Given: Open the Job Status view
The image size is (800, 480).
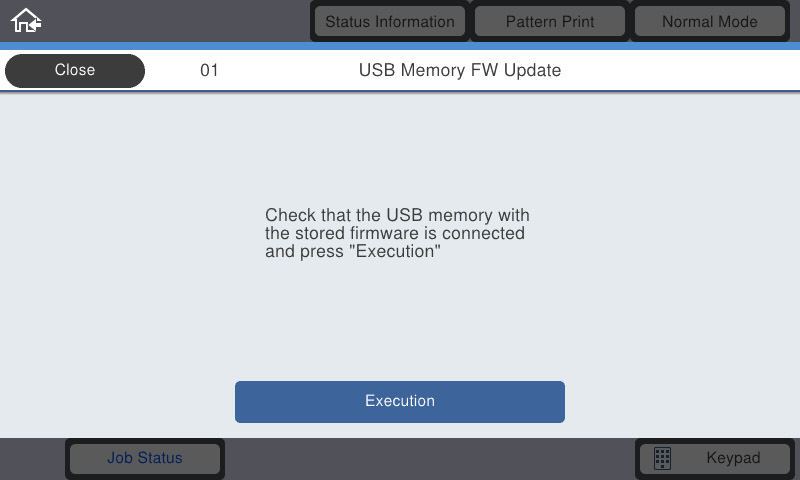Looking at the screenshot, I should point(145,458).
